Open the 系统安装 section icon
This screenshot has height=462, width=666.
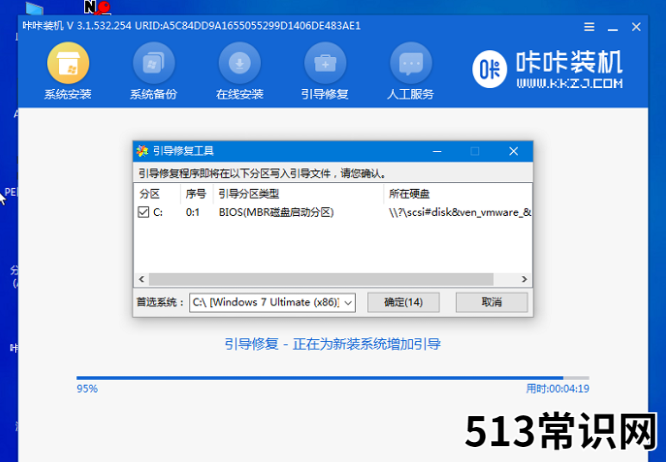68,63
